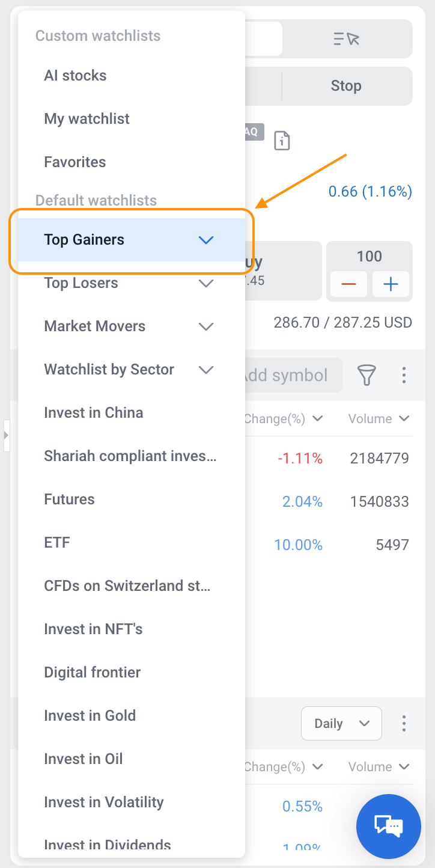Click the one-click trading cursor icon
This screenshot has height=868, width=435.
click(347, 39)
